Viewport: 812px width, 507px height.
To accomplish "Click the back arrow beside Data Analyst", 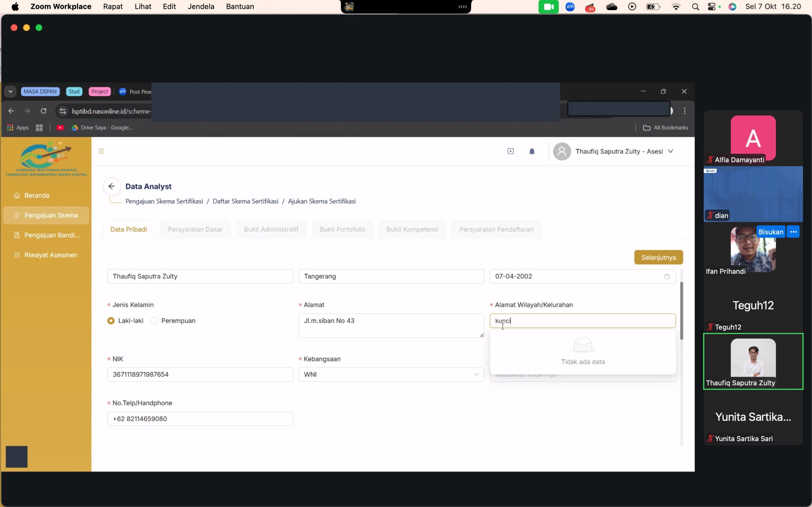I will click(x=112, y=186).
